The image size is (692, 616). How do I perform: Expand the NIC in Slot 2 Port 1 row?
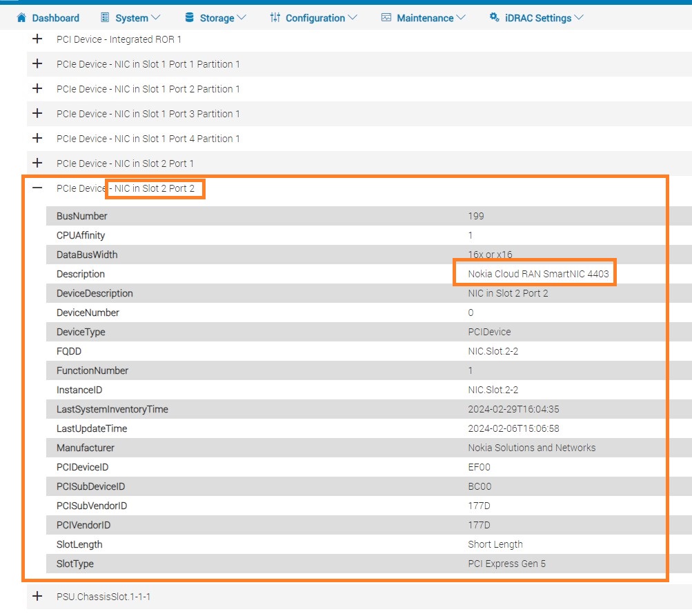tap(37, 163)
